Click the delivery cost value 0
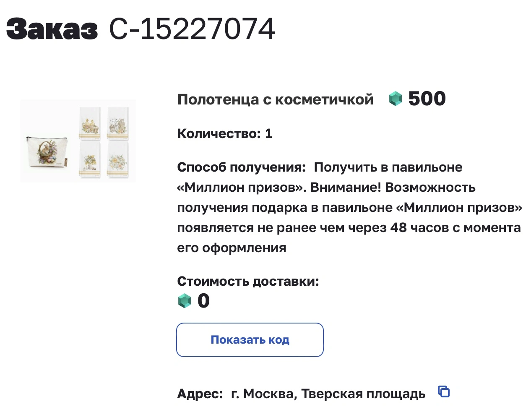This screenshot has width=531, height=420. point(203,301)
